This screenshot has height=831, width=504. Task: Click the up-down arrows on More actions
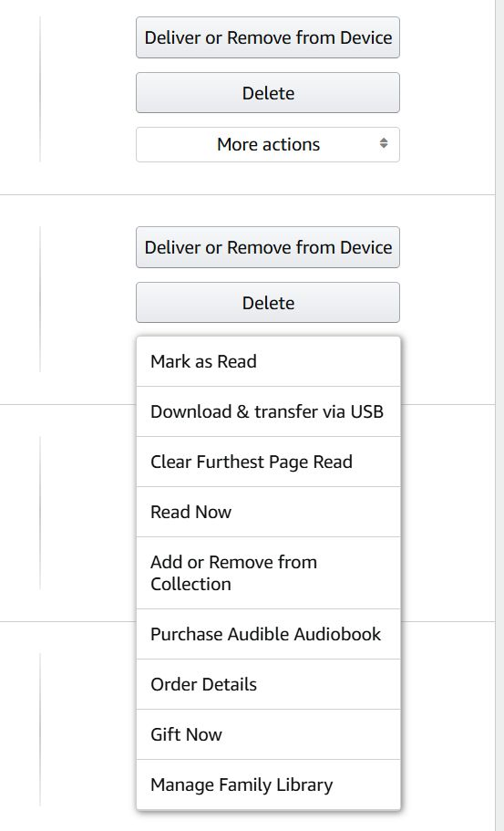[x=384, y=143]
